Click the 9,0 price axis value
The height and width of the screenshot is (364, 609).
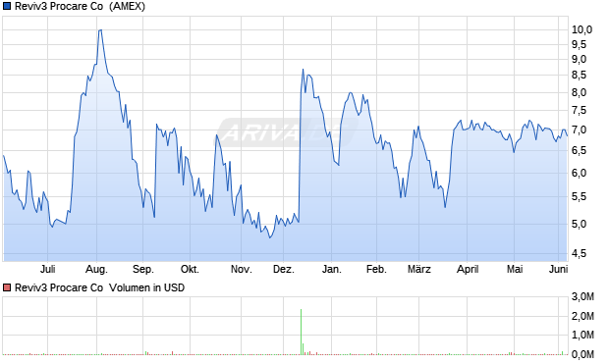(x=579, y=60)
